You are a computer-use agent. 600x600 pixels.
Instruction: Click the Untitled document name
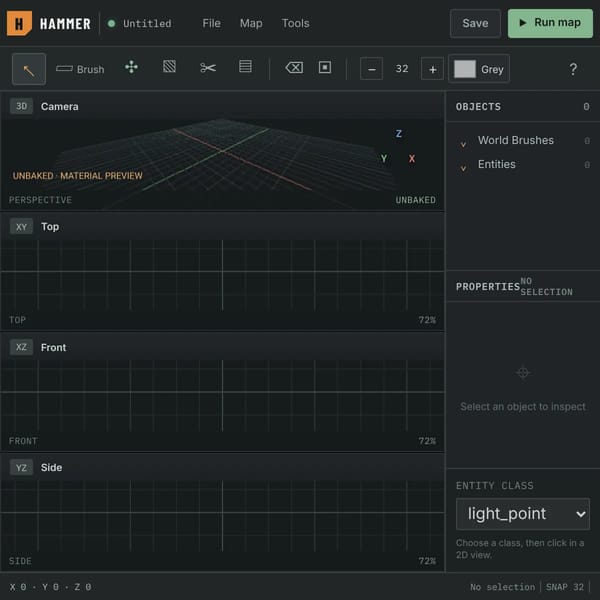click(x=147, y=24)
